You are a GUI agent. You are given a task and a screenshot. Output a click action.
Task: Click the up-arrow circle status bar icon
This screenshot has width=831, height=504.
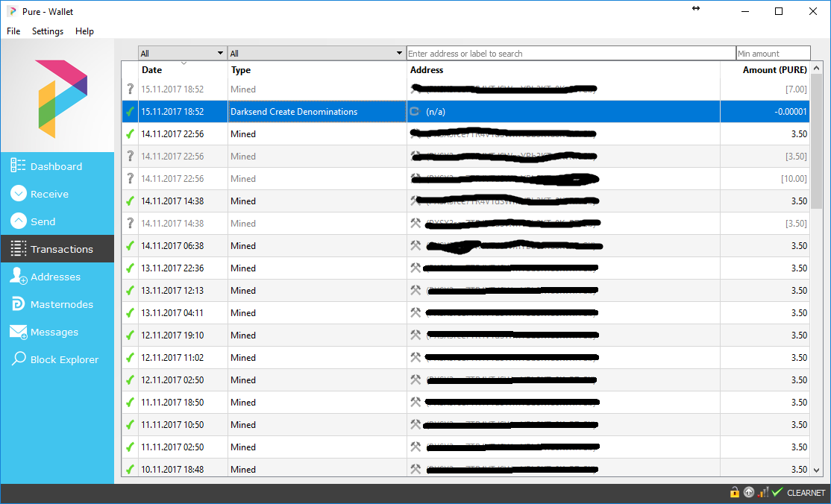(748, 492)
